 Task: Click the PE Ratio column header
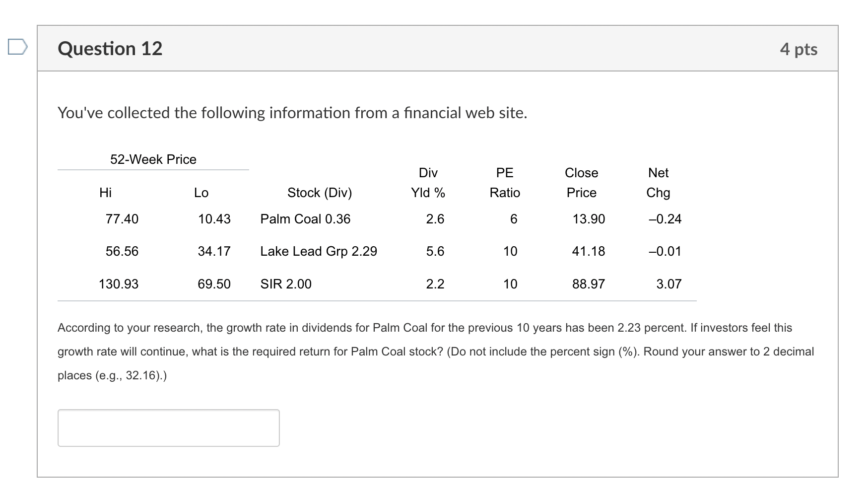[x=504, y=182]
